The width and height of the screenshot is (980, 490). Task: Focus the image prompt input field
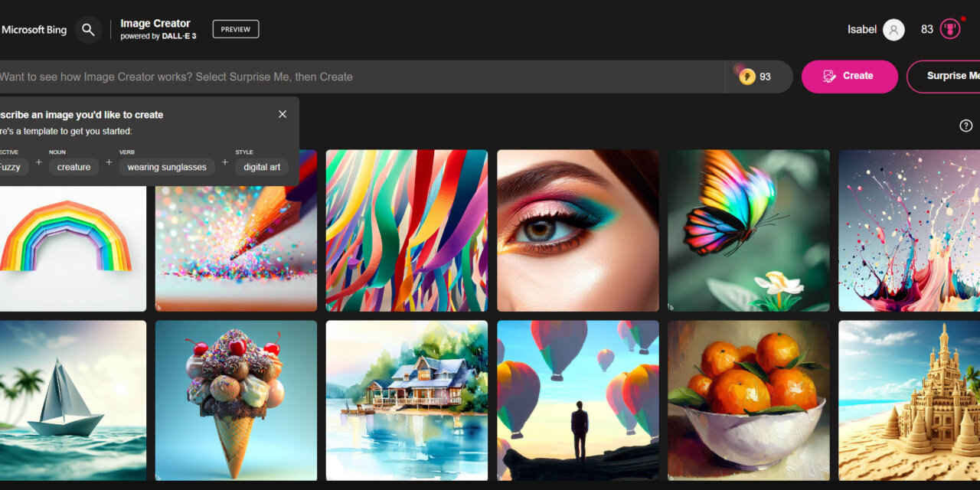[361, 77]
